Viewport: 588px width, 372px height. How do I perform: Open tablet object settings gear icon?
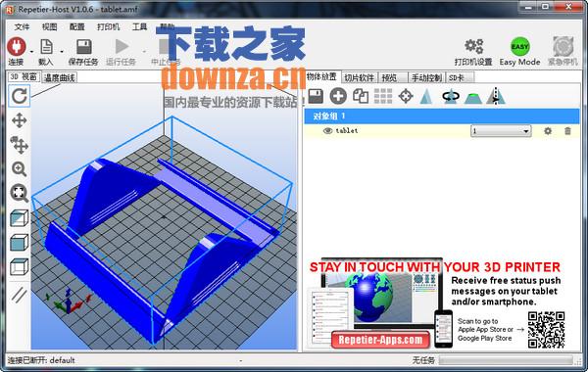[548, 131]
